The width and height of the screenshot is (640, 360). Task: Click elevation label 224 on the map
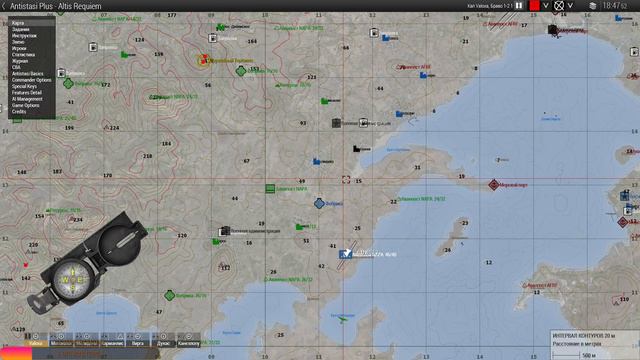(114, 128)
